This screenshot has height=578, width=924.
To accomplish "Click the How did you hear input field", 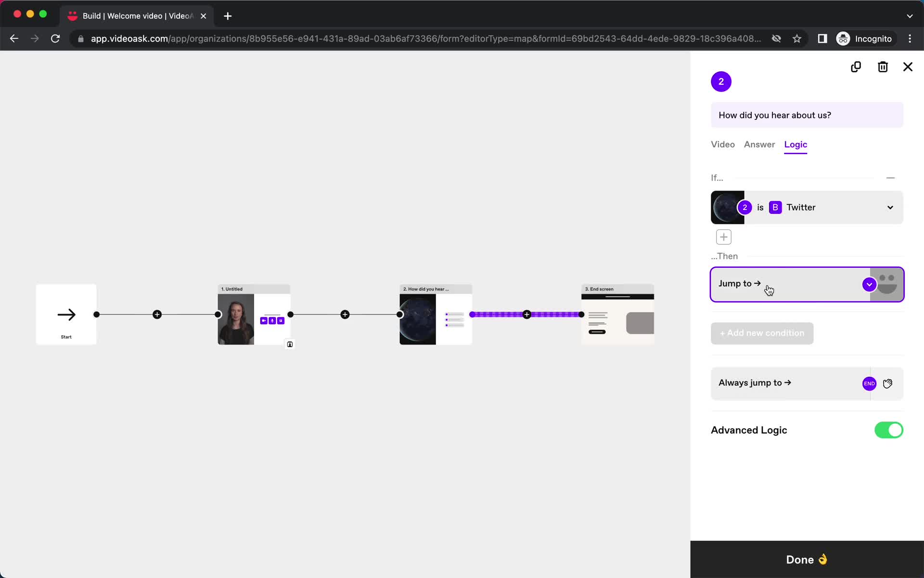I will [807, 115].
